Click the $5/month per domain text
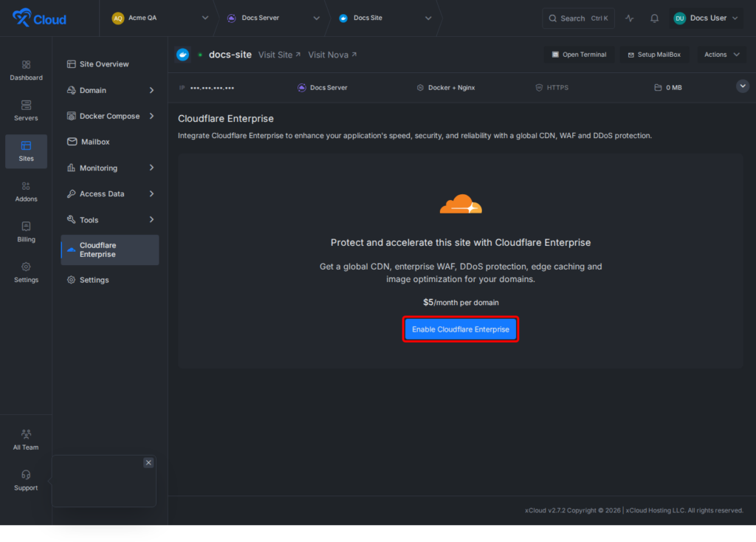This screenshot has width=756, height=542. tap(461, 302)
